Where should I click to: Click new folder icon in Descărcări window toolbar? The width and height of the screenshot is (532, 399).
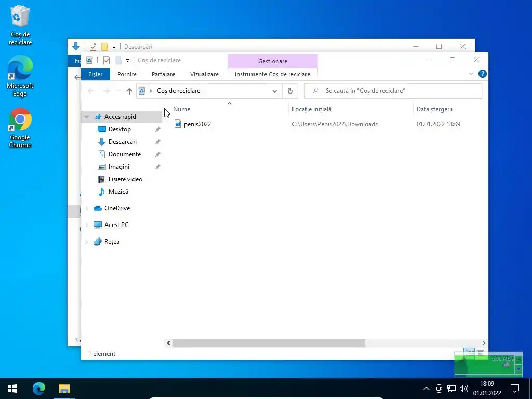(x=104, y=47)
